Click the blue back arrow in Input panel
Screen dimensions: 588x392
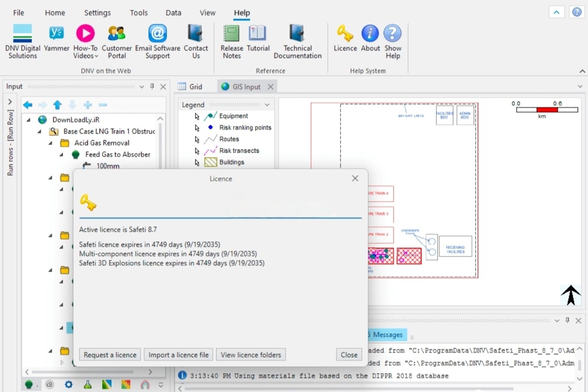click(x=28, y=105)
